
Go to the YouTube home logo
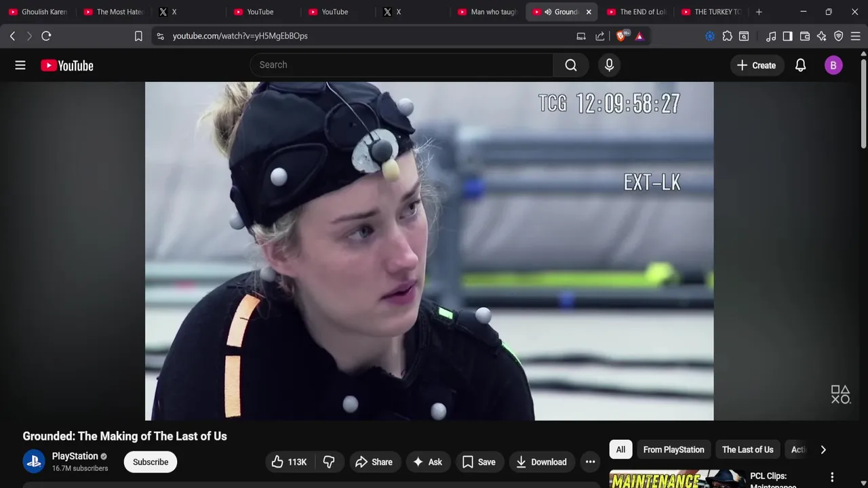coord(66,65)
